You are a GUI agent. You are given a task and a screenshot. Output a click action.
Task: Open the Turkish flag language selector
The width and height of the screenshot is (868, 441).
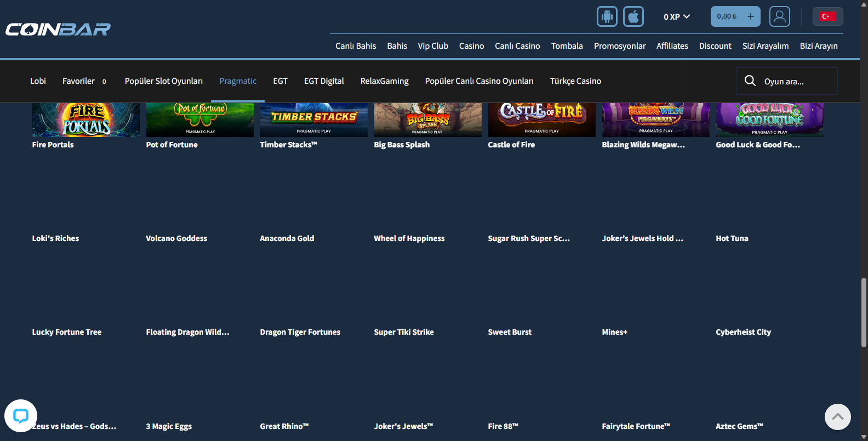(827, 16)
